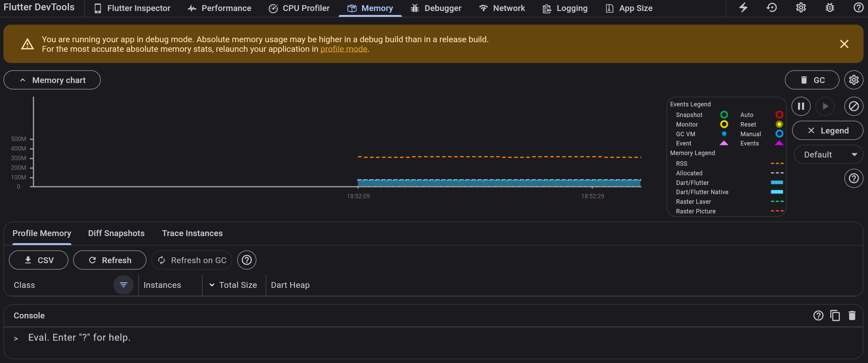
Task: Sort by Total Size column
Action: [x=233, y=285]
